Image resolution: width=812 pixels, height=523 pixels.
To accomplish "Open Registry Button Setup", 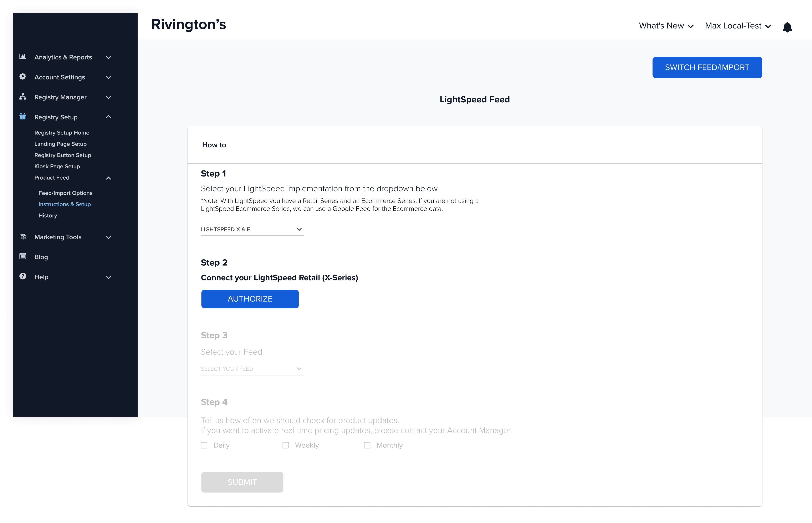I will pos(63,155).
